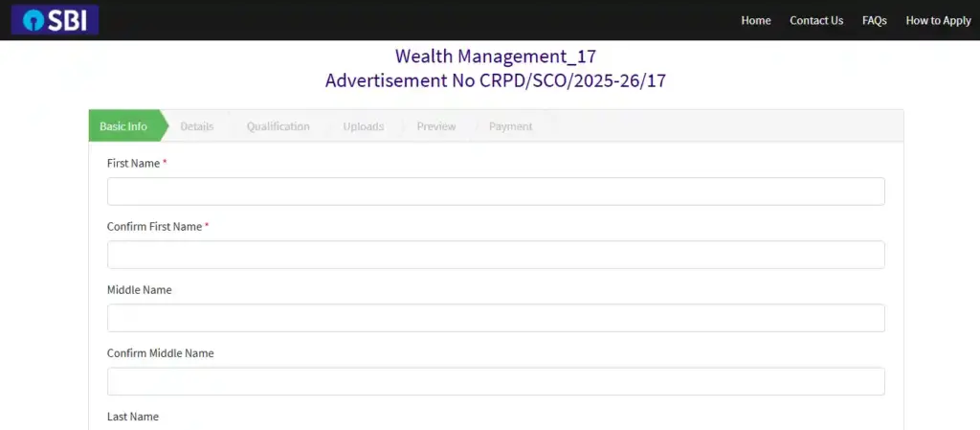This screenshot has height=430, width=980.
Task: Go to the Payment step tab
Action: (x=510, y=126)
